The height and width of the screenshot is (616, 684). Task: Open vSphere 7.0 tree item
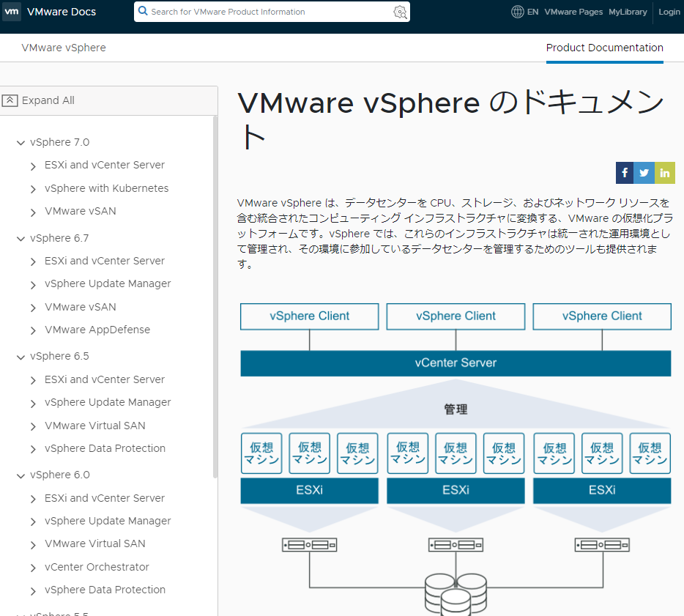[59, 142]
